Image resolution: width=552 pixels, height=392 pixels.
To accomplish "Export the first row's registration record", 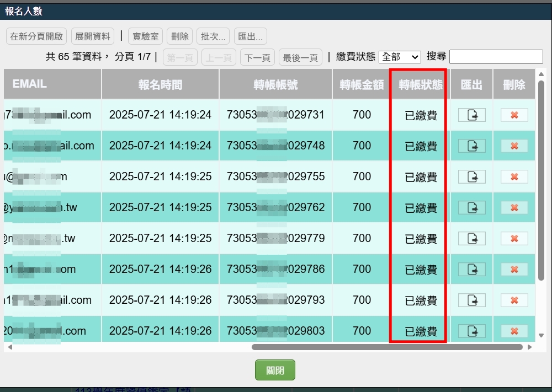I will [x=472, y=115].
